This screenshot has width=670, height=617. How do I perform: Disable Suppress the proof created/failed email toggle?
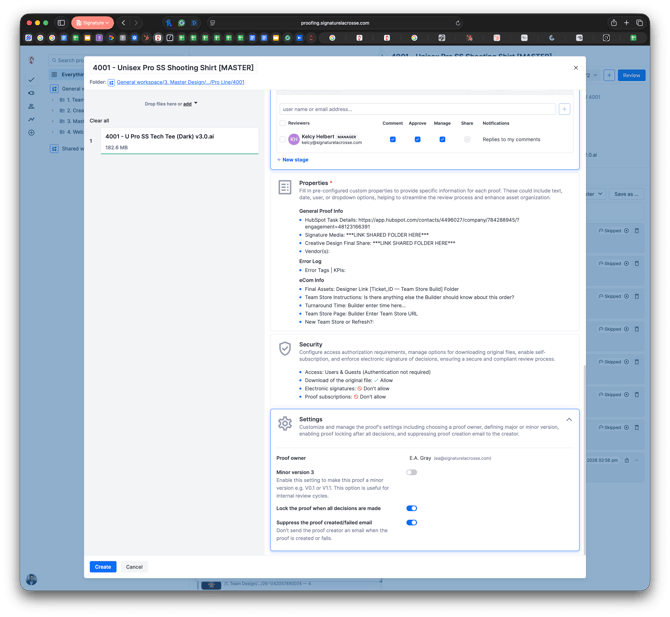[x=411, y=522]
